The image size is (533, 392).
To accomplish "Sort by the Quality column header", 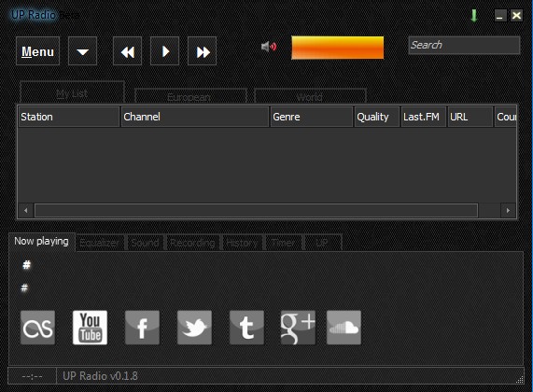I will [376, 117].
